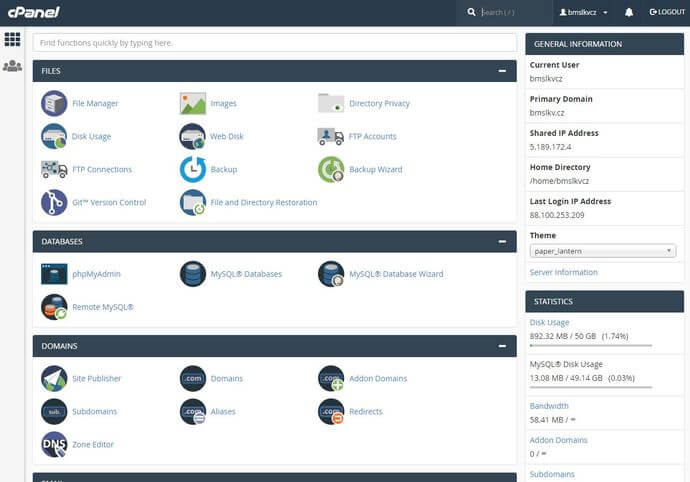The width and height of the screenshot is (690, 482).
Task: Click the search magnifier icon in header
Action: pyautogui.click(x=471, y=12)
